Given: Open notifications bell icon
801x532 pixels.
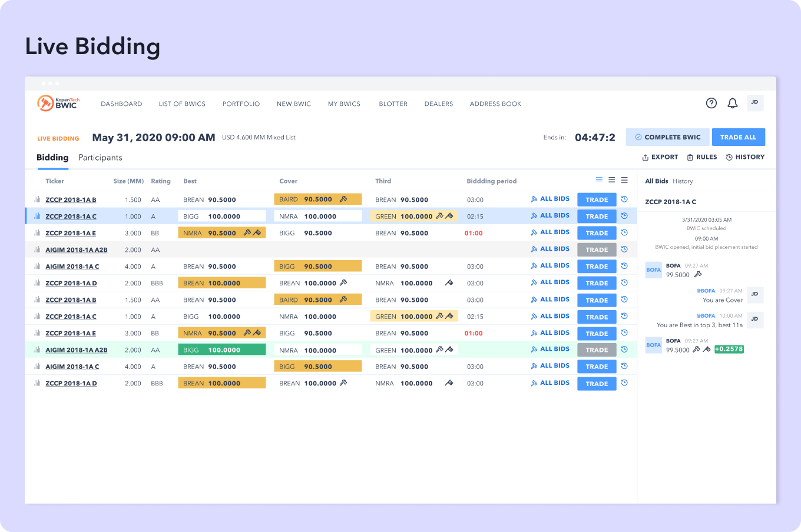Looking at the screenshot, I should point(733,103).
